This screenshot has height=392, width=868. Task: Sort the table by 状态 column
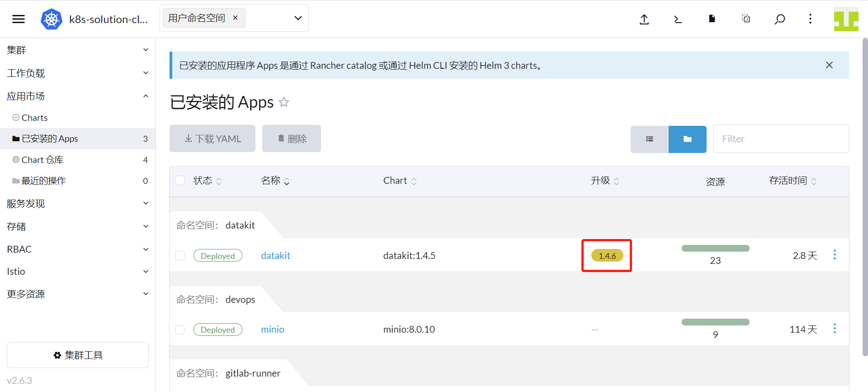pos(208,181)
